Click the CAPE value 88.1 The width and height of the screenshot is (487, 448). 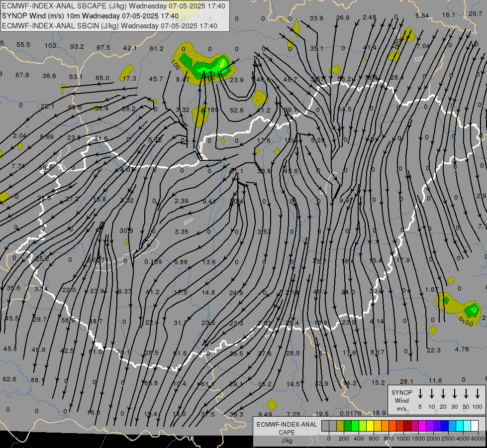coord(38,380)
